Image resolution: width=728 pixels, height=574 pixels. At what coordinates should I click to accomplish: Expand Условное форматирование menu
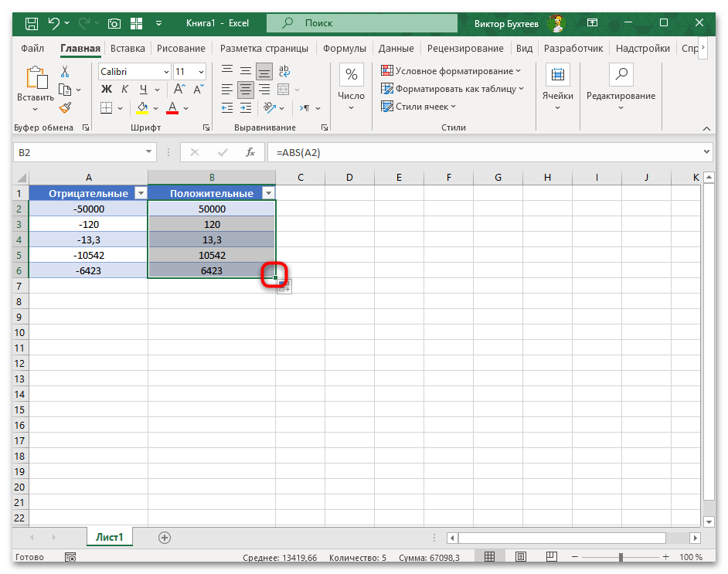[451, 71]
